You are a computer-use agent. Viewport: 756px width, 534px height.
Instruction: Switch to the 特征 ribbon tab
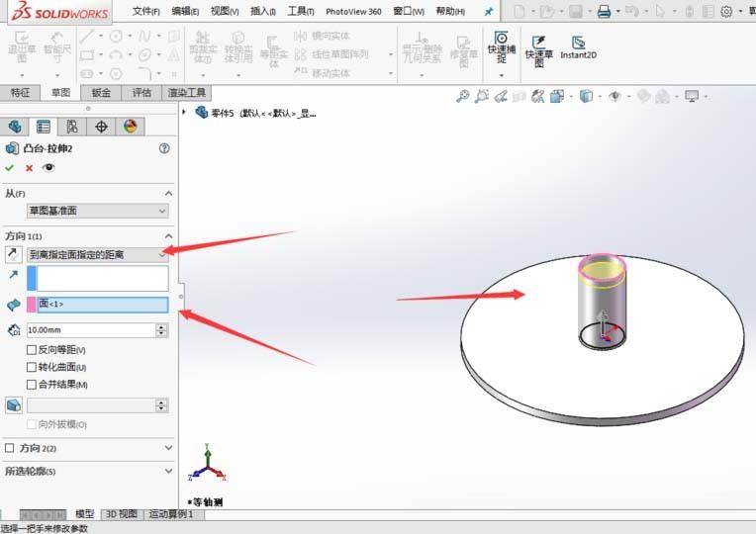[x=20, y=93]
